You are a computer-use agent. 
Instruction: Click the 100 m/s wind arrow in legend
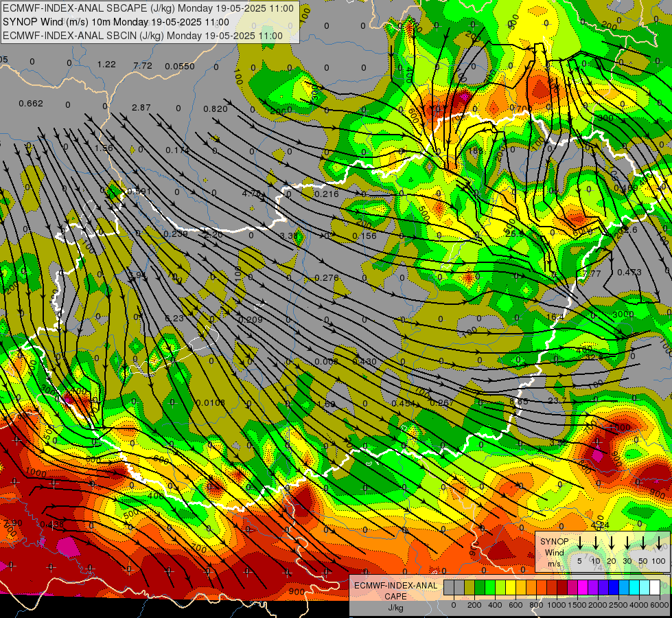[x=659, y=543]
